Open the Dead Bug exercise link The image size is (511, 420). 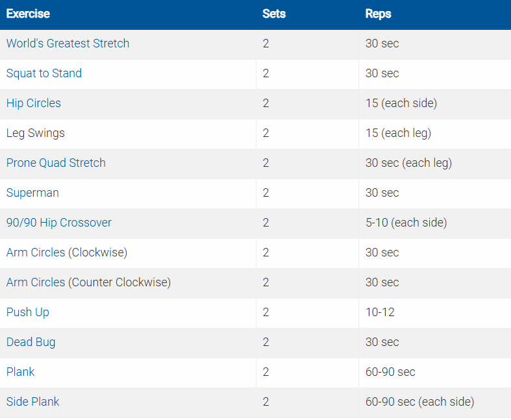click(31, 342)
